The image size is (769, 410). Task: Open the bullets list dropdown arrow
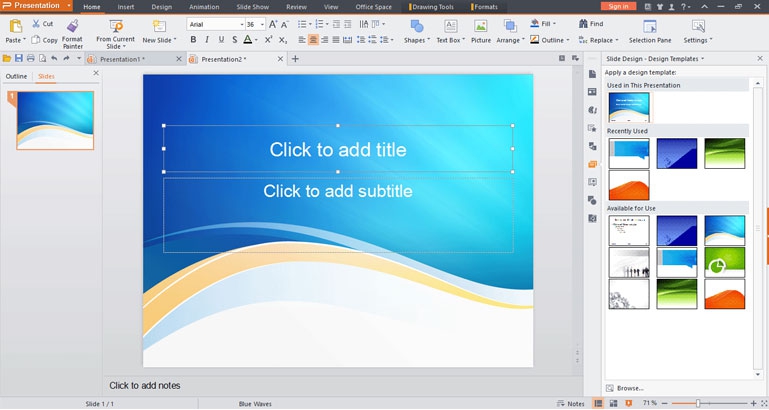(x=310, y=24)
